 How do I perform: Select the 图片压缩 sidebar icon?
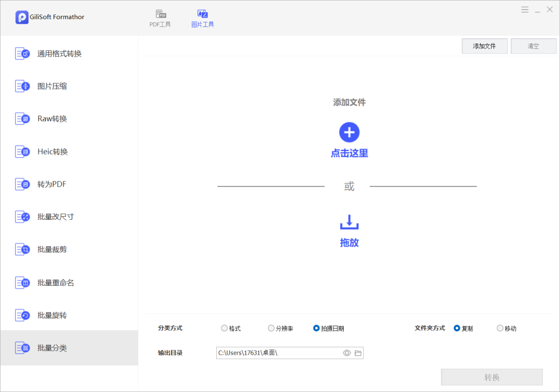click(x=22, y=86)
